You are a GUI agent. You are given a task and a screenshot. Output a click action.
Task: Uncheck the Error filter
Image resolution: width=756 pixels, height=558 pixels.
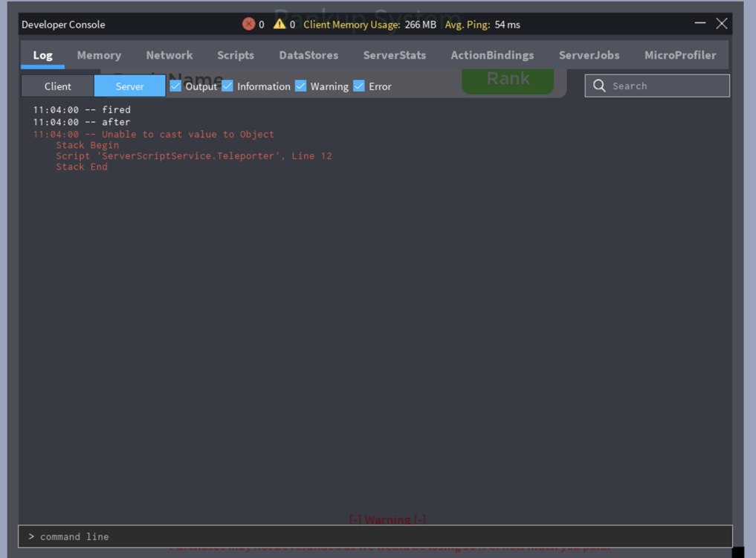coord(359,86)
